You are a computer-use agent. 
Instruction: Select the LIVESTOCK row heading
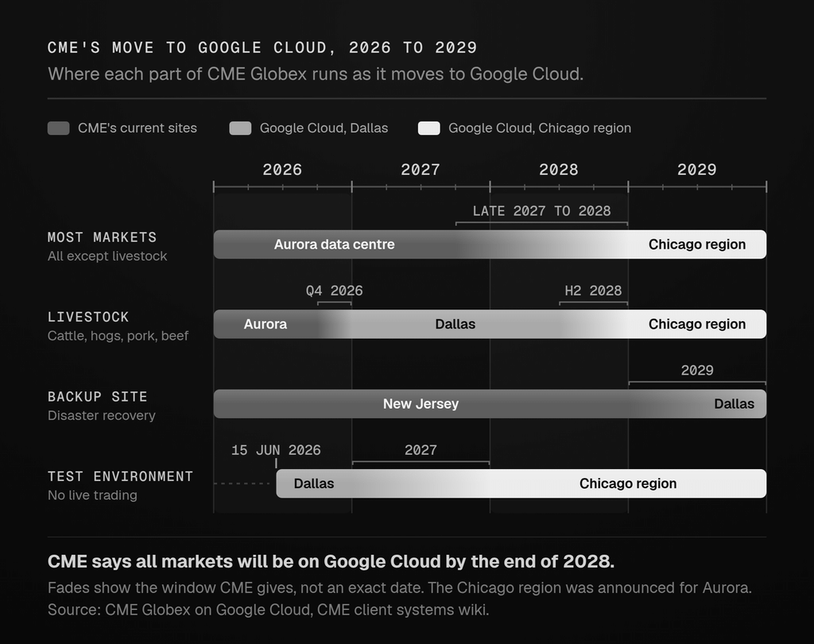[x=88, y=316]
